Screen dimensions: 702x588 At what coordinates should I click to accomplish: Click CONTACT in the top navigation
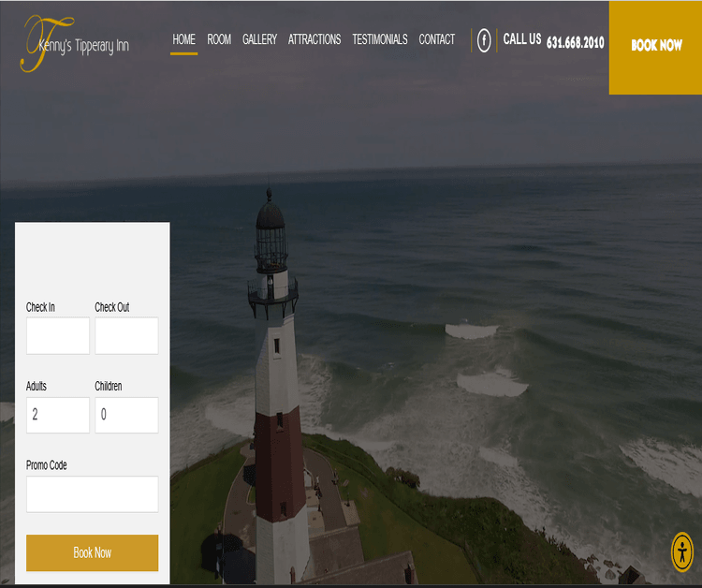(436, 39)
